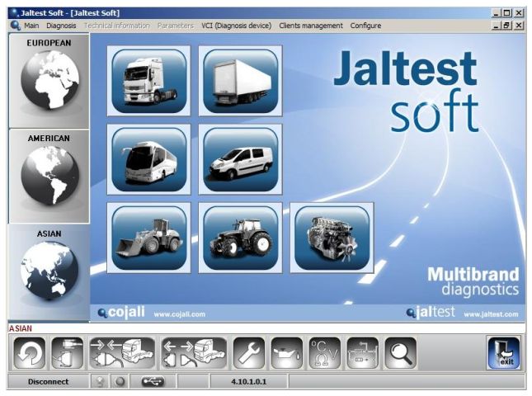The width and height of the screenshot is (532, 396).
Task: Click the light bulb status bar indicator
Action: [x=100, y=382]
